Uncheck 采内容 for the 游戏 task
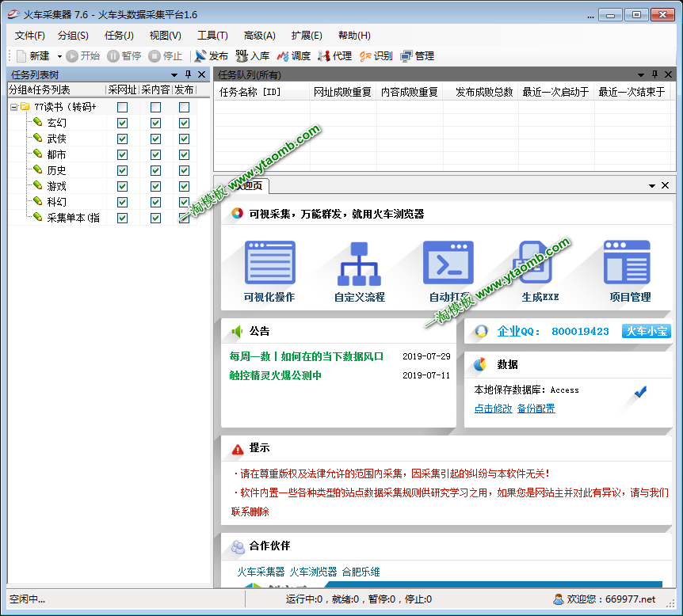 tap(155, 186)
